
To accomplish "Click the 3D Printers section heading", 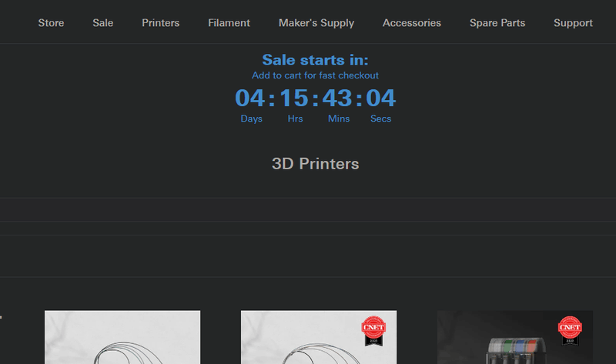I will coord(315,164).
